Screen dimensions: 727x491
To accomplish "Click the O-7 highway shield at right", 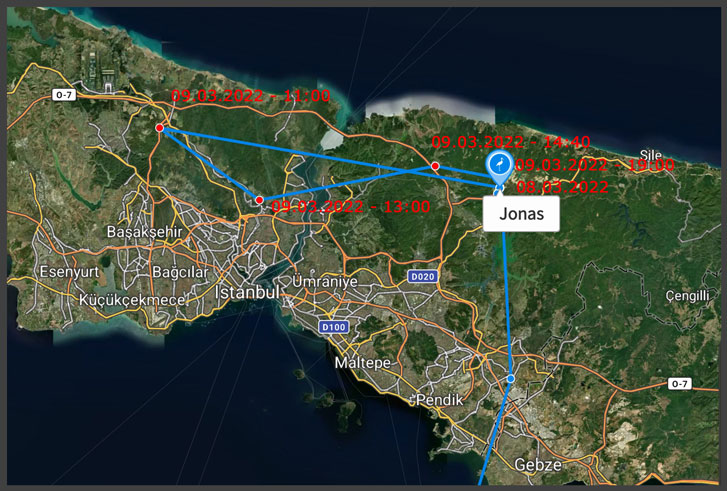I will pyautogui.click(x=679, y=383).
